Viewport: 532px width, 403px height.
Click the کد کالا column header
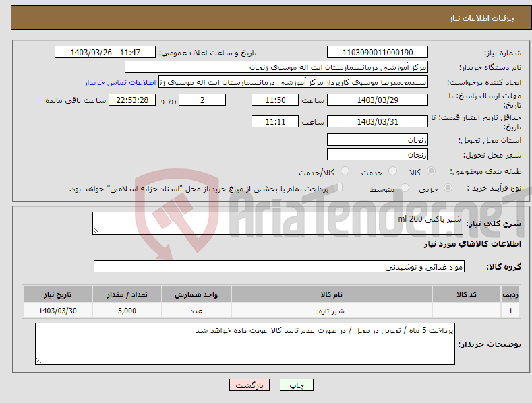click(x=467, y=294)
